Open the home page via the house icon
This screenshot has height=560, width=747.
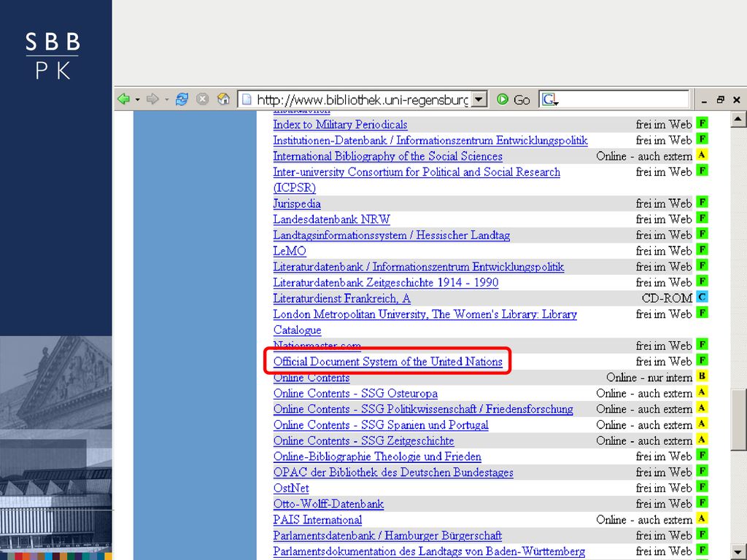(223, 99)
